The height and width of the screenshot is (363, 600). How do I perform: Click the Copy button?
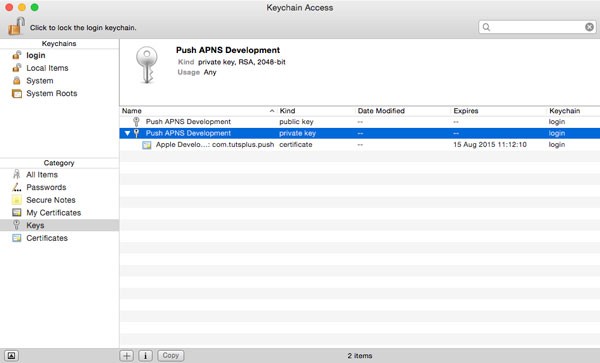[171, 356]
